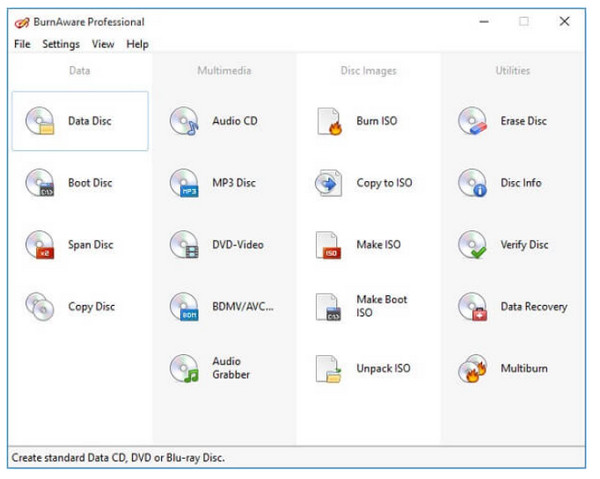Click the Multiburn label
Screen dimensions: 600x479
524,369
